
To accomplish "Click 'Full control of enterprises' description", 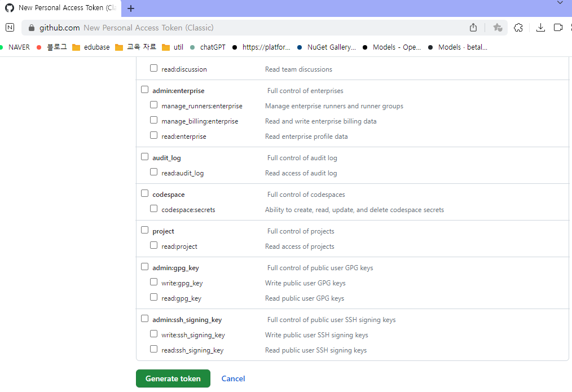I will coord(305,91).
